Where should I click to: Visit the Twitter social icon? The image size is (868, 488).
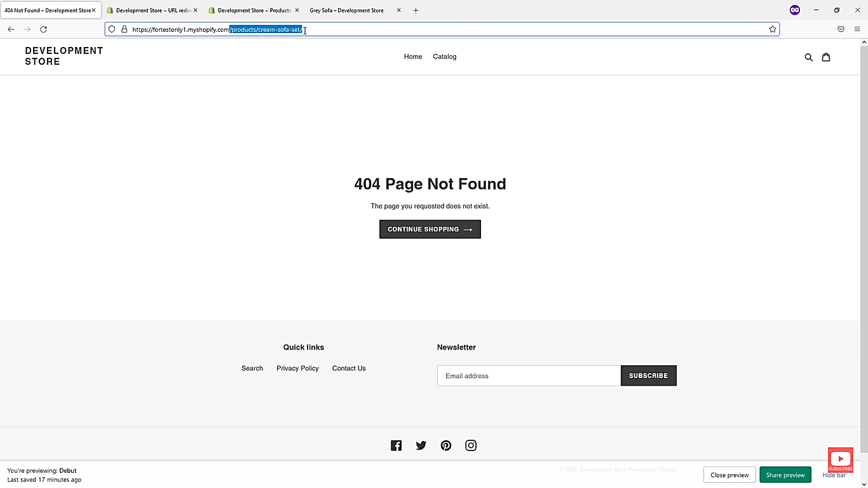tap(421, 445)
